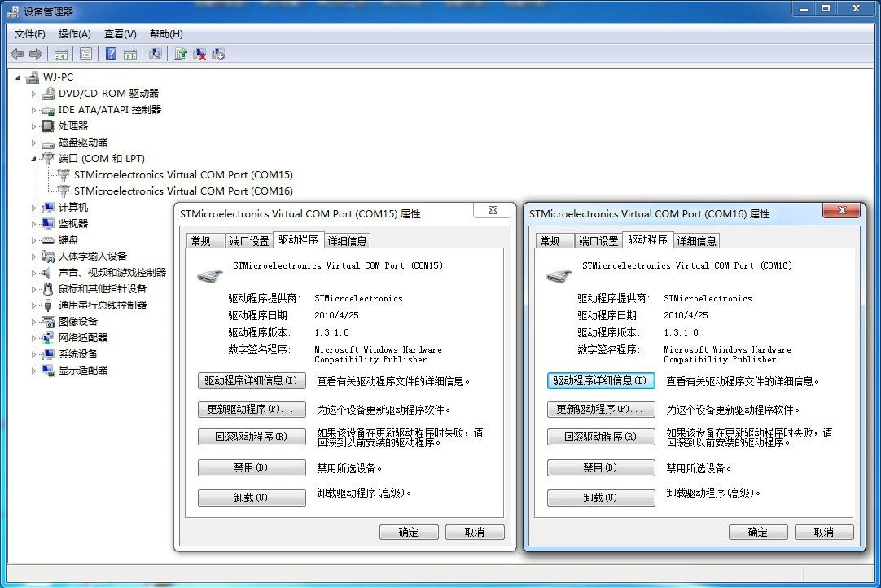
Task: Click 取消 in COM15 dialog
Action: [x=475, y=532]
